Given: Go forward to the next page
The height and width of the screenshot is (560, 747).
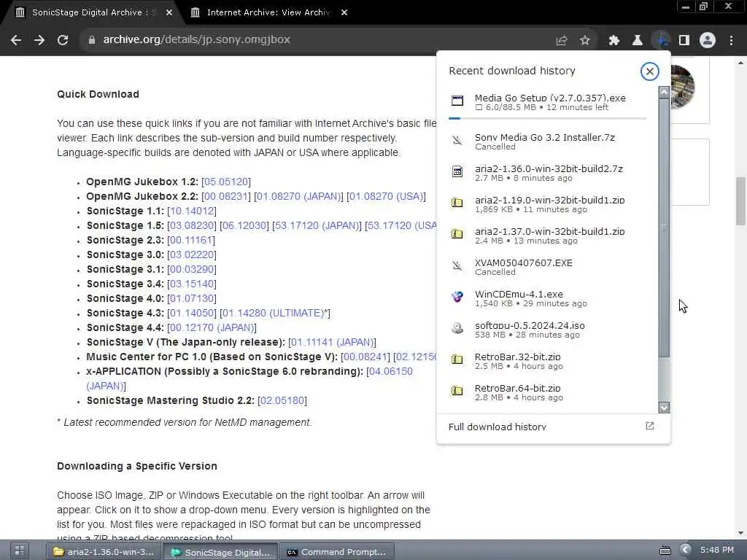Looking at the screenshot, I should (39, 40).
